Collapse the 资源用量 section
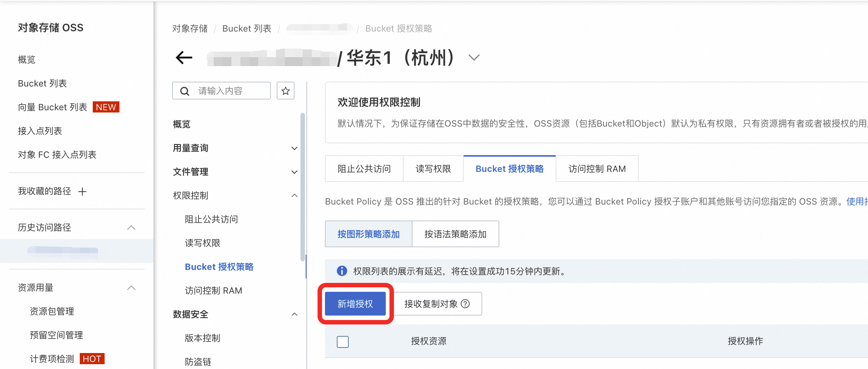Viewport: 868px width, 369px height. click(131, 288)
